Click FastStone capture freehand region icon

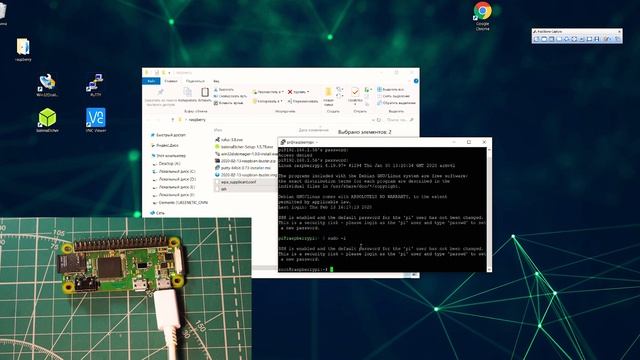click(567, 39)
